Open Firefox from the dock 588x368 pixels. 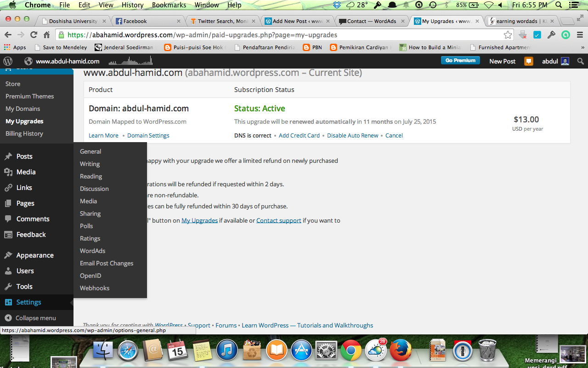click(401, 351)
